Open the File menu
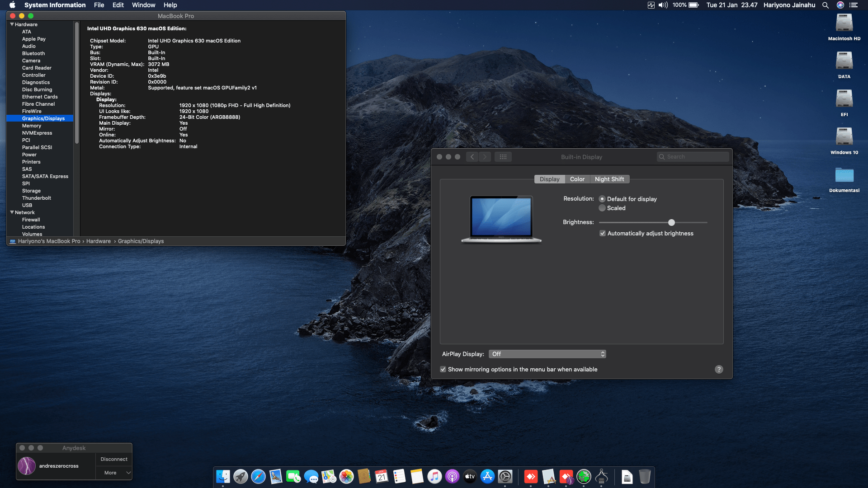 tap(99, 5)
